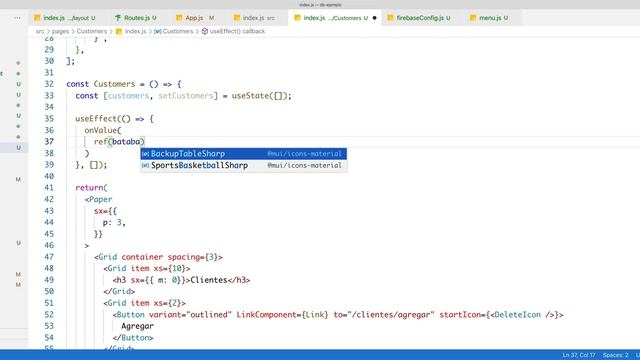
Task: Click the BackupTableSharp suggestion icon
Action: [145, 154]
